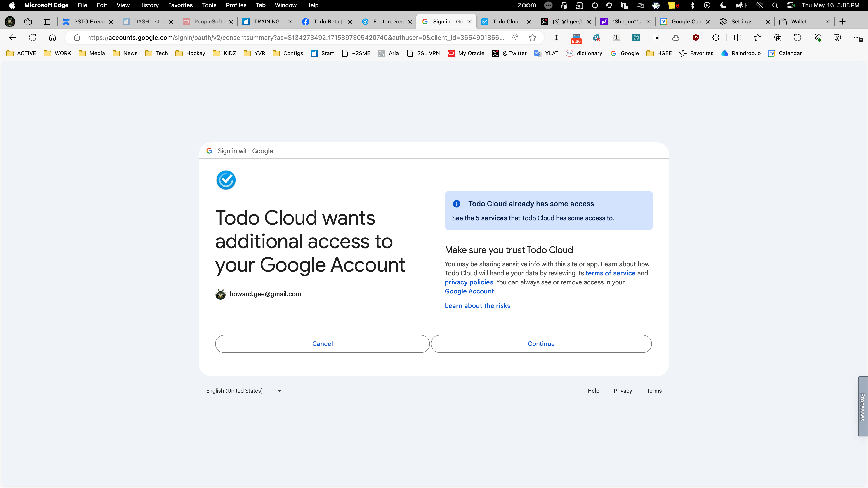Open the tab actions menu icon
868x488 pixels.
click(47, 21)
